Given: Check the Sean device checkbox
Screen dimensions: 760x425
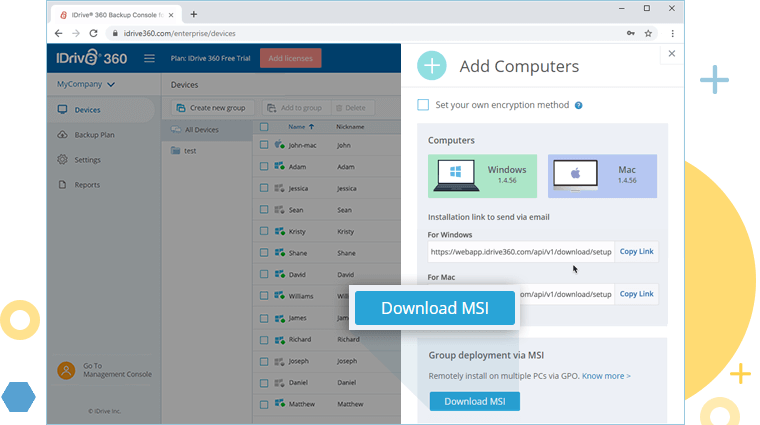Looking at the screenshot, I should [264, 209].
